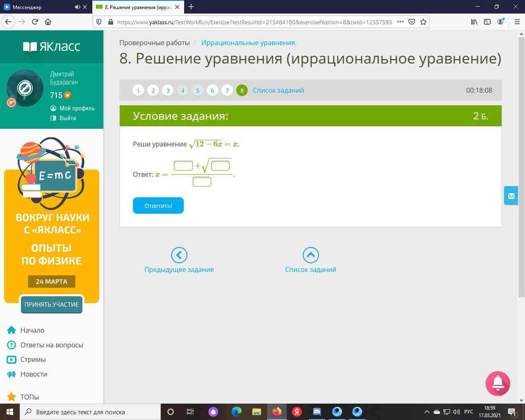525x420 pixels.
Task: Open the envelope feedback side tab
Action: (511, 196)
